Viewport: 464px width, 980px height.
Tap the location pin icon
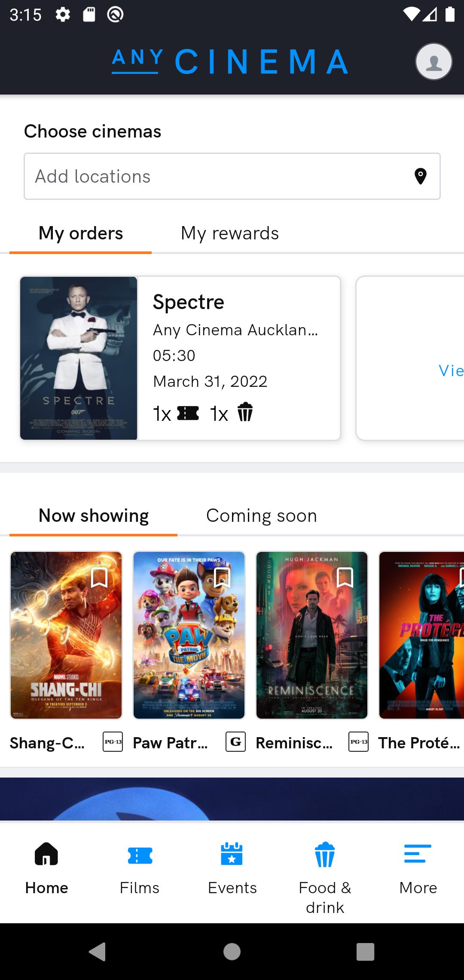coord(420,176)
